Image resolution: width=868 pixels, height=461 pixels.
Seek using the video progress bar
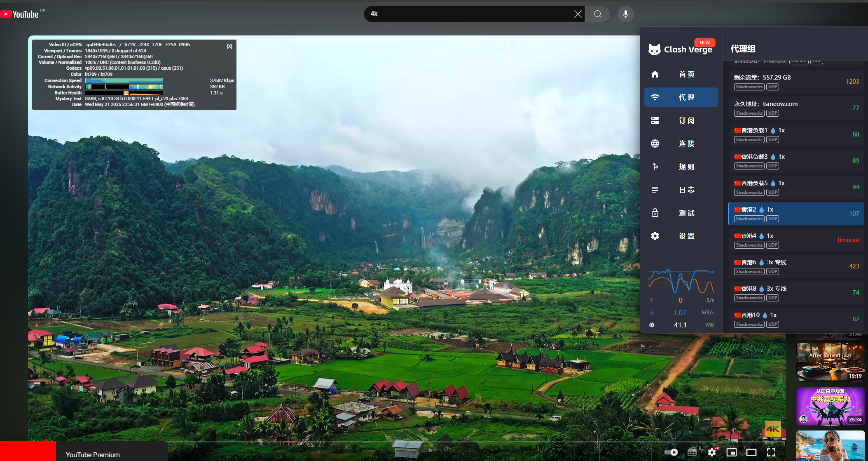pos(407,442)
